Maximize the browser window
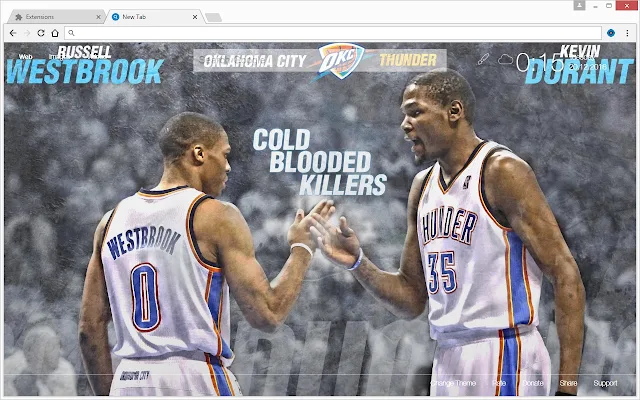The image size is (640, 400). [609, 6]
